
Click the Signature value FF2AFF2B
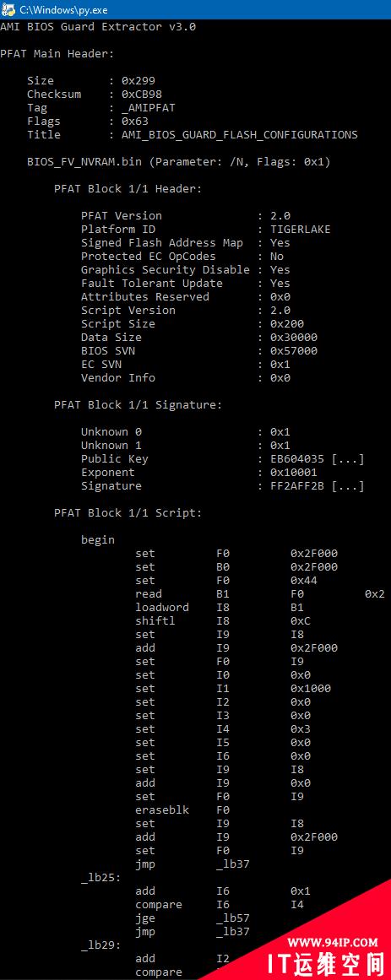pos(297,485)
